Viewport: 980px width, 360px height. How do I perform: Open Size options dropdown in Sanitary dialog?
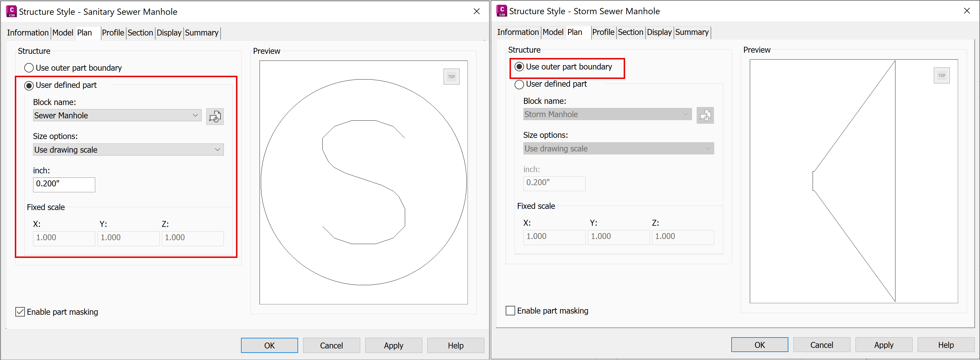click(128, 150)
